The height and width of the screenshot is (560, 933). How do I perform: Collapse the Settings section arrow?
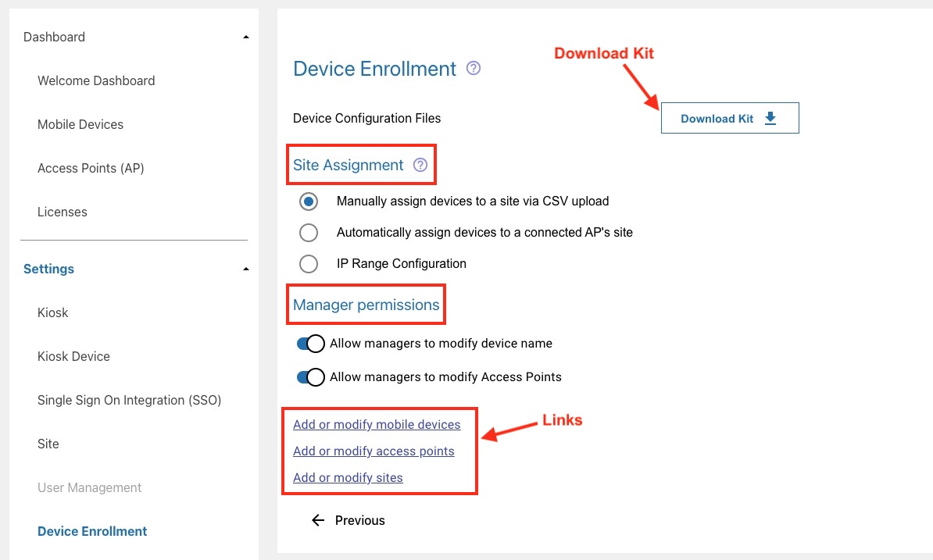pos(246,269)
